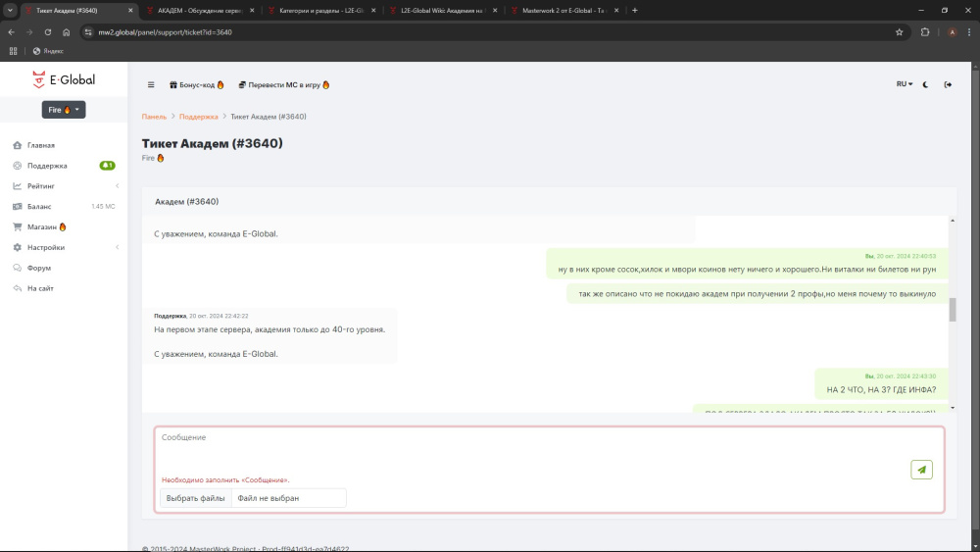Open Баланс in sidebar
This screenshot has width=980, height=552.
coord(39,207)
